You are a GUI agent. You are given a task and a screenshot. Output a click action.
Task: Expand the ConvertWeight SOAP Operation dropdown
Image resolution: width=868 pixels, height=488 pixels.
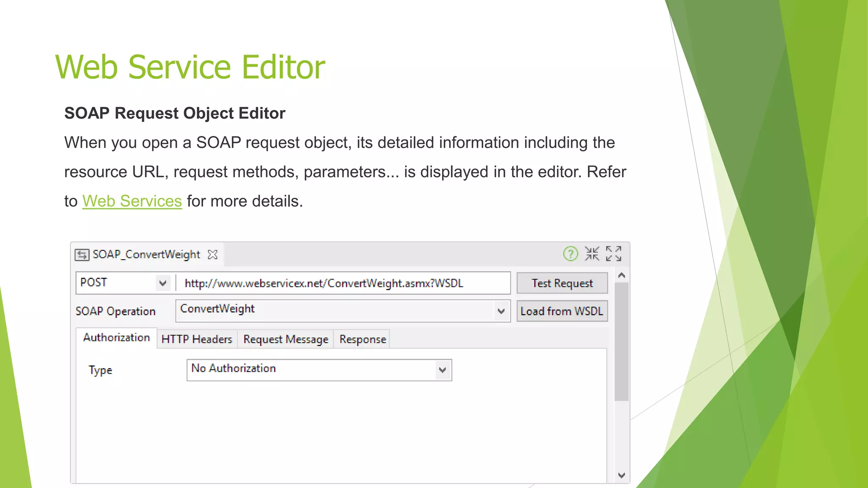point(501,311)
